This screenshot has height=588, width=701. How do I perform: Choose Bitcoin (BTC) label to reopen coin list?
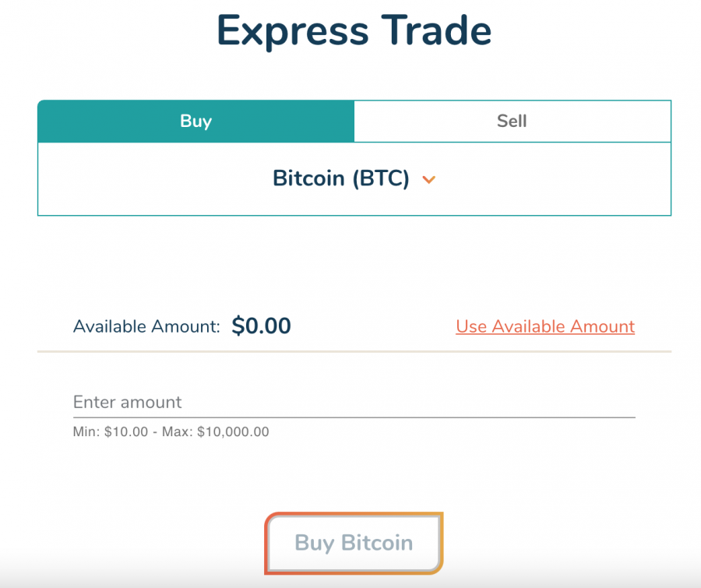point(340,178)
